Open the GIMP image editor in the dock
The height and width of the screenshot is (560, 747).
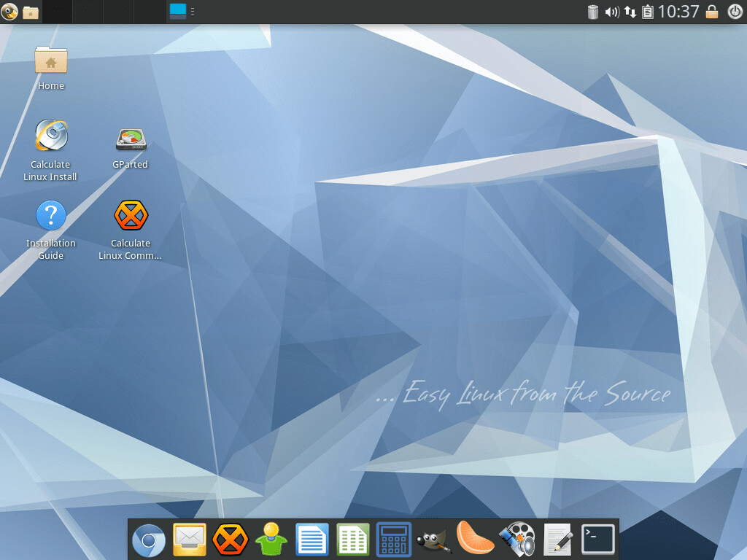[433, 540]
